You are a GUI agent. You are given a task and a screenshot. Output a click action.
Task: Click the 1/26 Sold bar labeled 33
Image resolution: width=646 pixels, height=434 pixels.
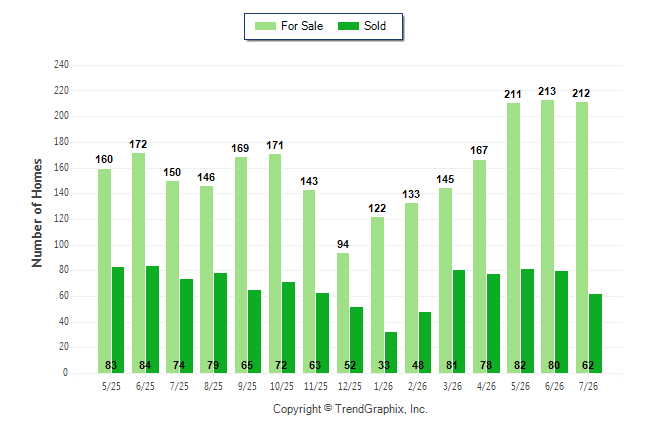coord(391,352)
